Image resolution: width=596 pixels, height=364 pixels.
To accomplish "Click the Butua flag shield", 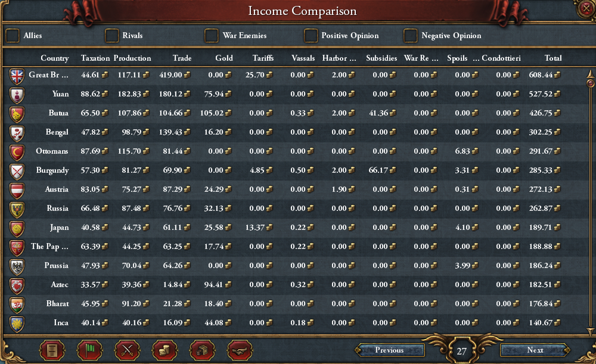I will click(x=17, y=114).
